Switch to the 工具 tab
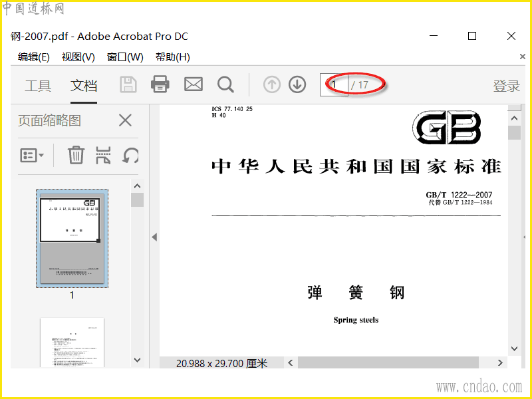The image size is (532, 399). point(38,86)
